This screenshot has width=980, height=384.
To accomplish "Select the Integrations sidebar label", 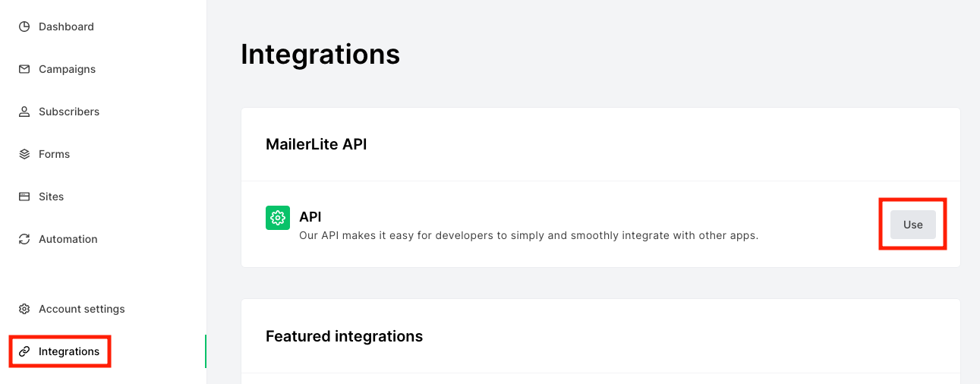I will click(69, 351).
